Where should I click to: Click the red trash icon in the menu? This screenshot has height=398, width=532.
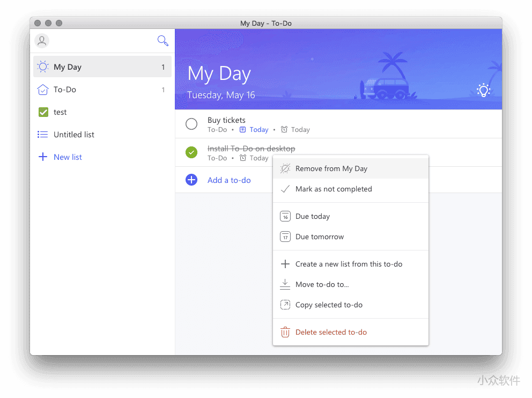285,332
